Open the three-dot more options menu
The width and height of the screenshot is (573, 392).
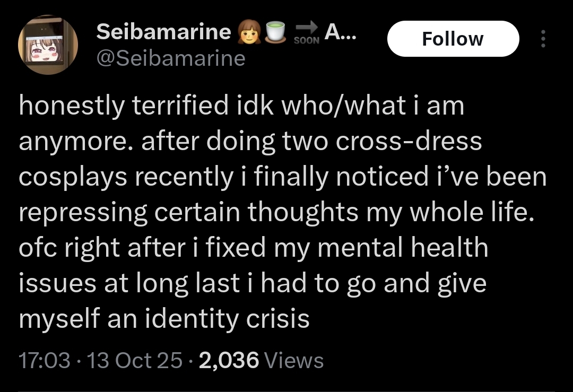click(x=542, y=39)
